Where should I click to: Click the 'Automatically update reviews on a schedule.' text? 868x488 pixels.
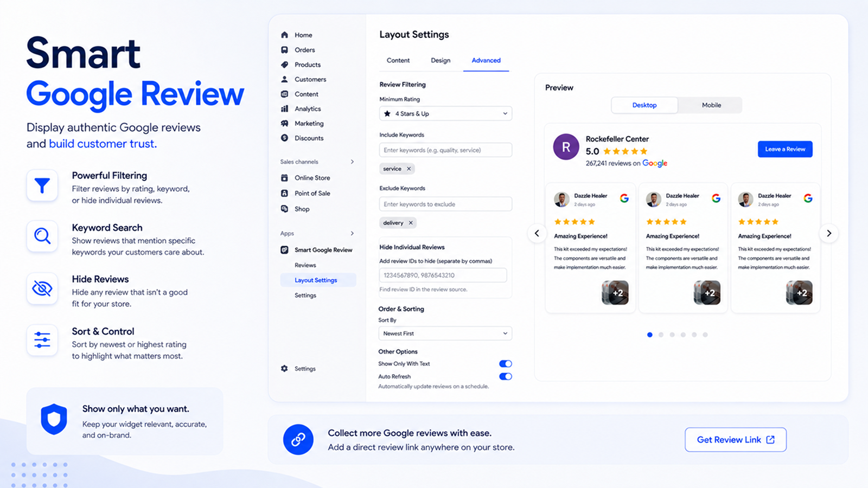coord(433,387)
